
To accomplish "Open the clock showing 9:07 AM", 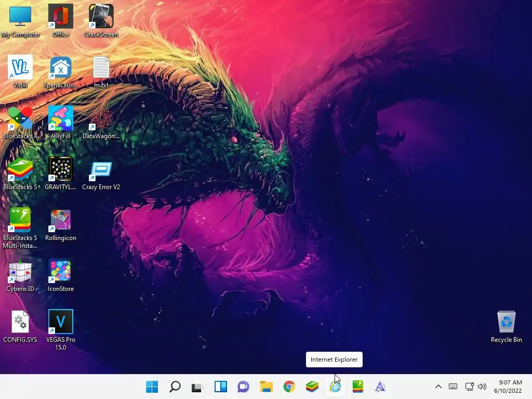I will tap(508, 387).
